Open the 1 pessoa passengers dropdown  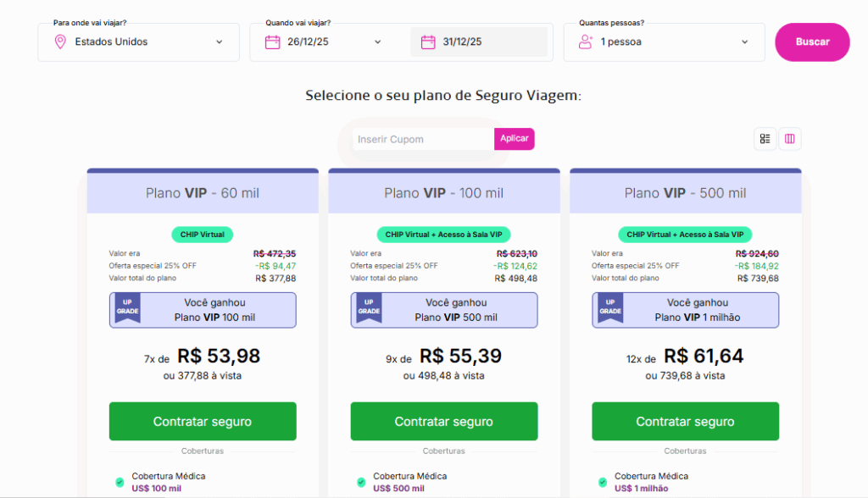pyautogui.click(x=664, y=41)
